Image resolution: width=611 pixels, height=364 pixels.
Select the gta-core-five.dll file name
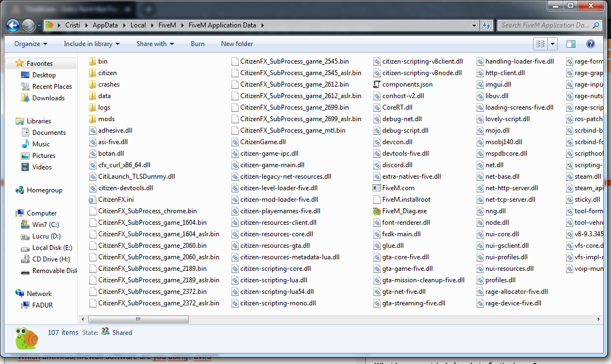pyautogui.click(x=405, y=257)
